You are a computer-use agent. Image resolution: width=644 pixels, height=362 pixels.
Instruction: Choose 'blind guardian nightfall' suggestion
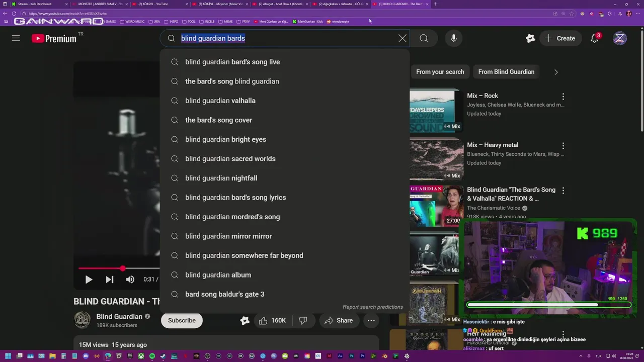pyautogui.click(x=285, y=178)
